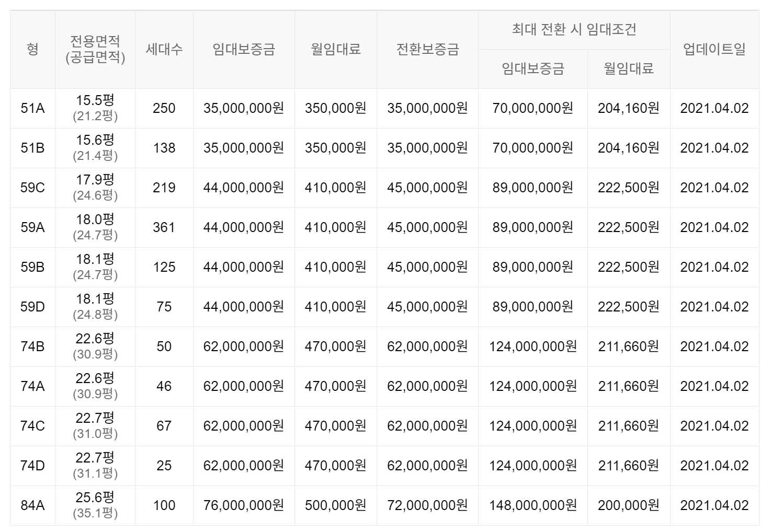
Task: Select the 148,000,000원 max deposit cell
Action: pos(533,505)
